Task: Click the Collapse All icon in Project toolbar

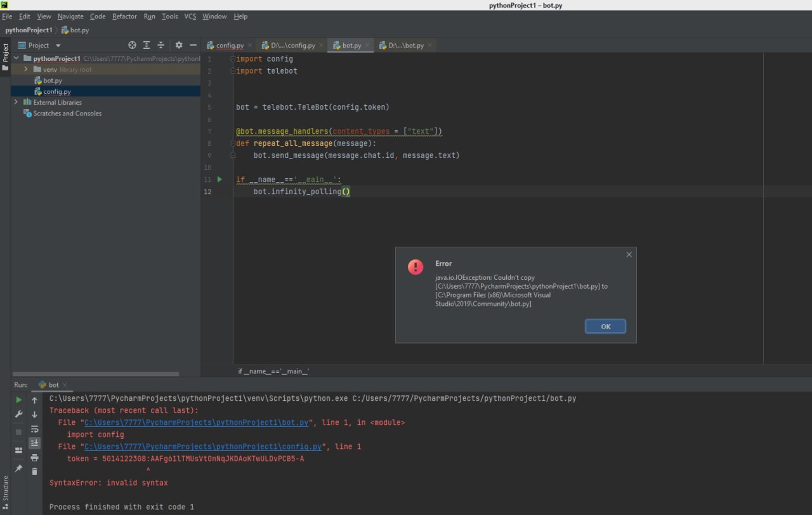Action: click(x=160, y=45)
